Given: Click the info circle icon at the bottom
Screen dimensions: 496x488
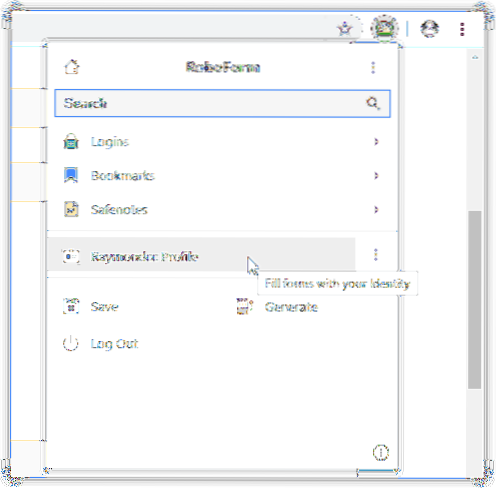Looking at the screenshot, I should pyautogui.click(x=381, y=453).
